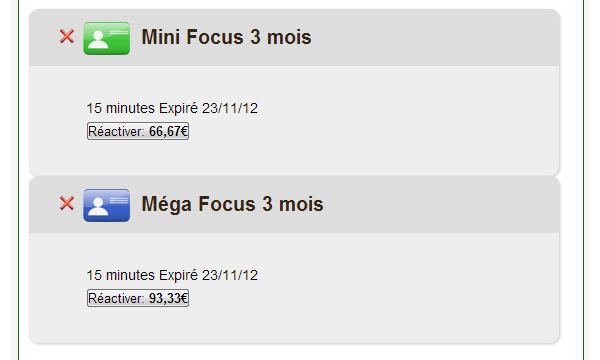Click the Mini Focus panel body area
Screen dimensions: 600x360
coord(294,121)
